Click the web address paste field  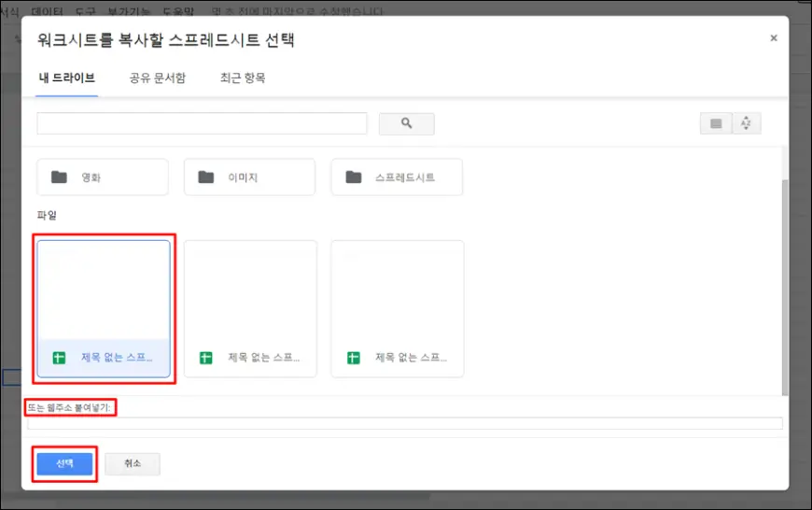[x=404, y=423]
